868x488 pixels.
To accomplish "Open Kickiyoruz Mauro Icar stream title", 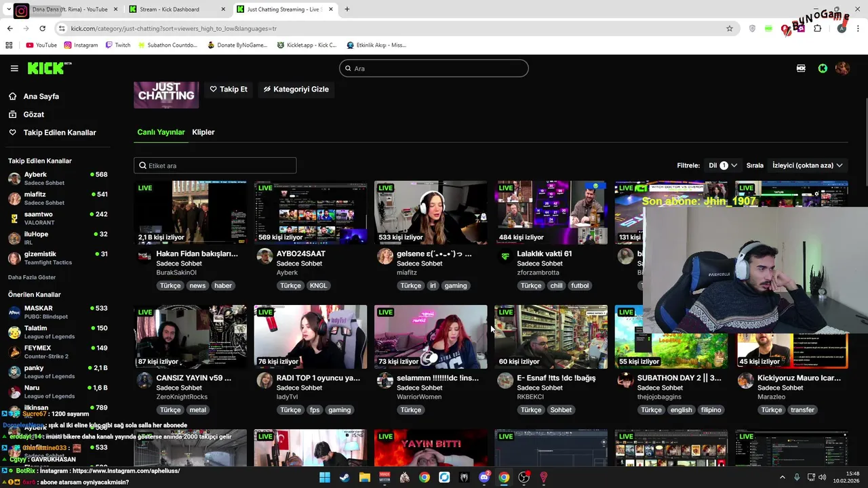I will coord(799,378).
